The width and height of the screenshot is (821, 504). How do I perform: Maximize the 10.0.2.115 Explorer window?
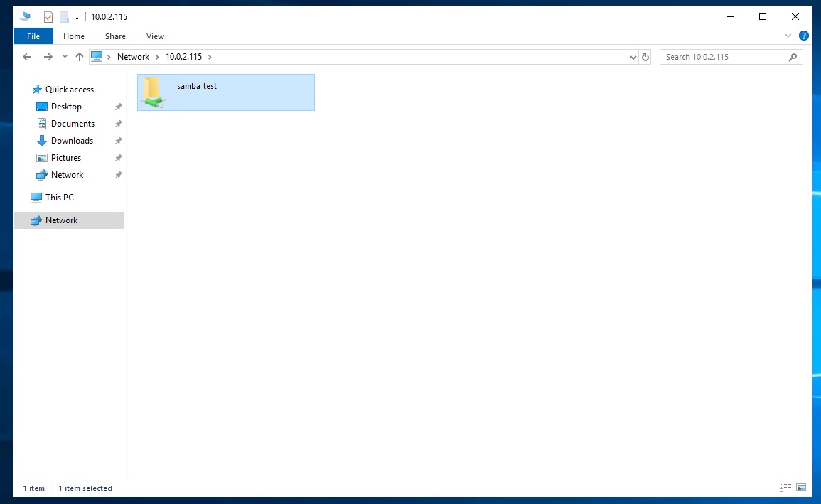[x=762, y=17]
